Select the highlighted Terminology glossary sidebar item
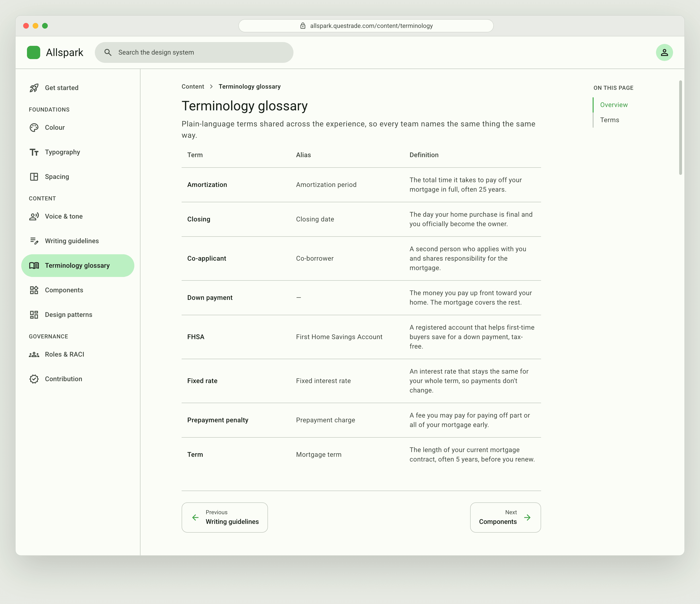The width and height of the screenshot is (700, 604). tap(78, 266)
